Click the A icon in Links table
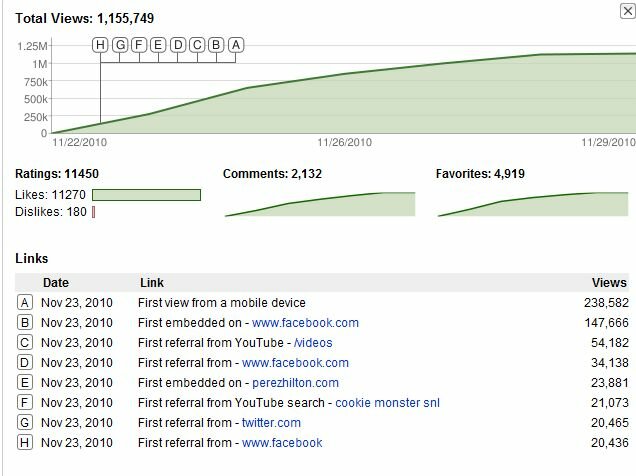This screenshot has height=476, width=636. pos(25,302)
